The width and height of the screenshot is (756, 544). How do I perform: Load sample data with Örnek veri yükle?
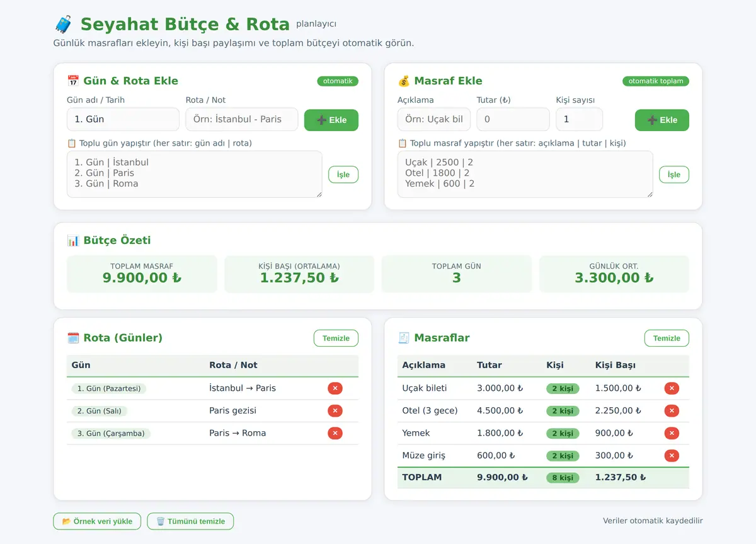97,521
